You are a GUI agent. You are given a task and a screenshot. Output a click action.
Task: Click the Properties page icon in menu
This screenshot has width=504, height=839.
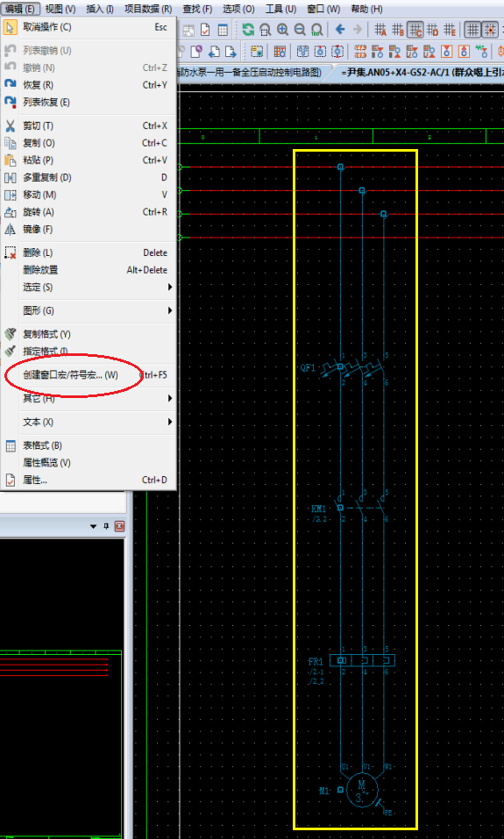[x=11, y=480]
